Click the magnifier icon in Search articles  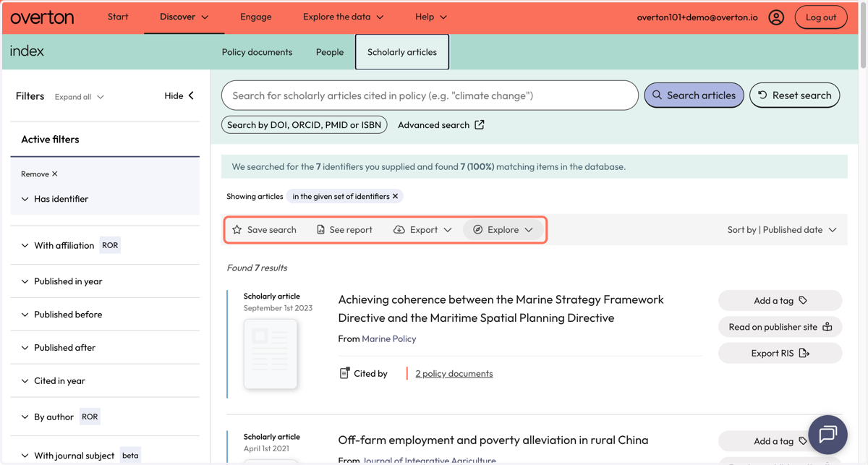[657, 95]
